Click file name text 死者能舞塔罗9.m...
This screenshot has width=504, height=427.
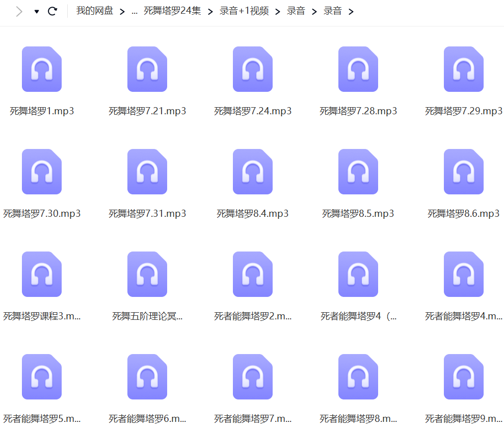(464, 419)
